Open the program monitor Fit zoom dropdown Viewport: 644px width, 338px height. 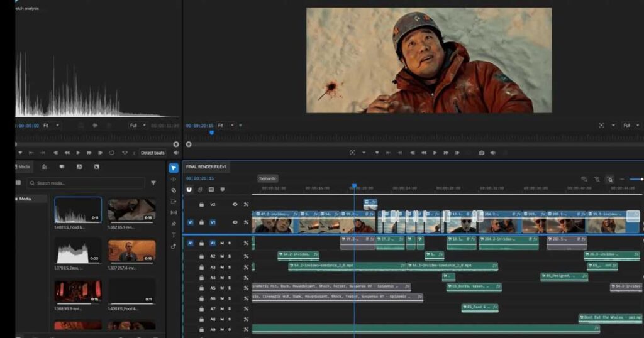[226, 126]
